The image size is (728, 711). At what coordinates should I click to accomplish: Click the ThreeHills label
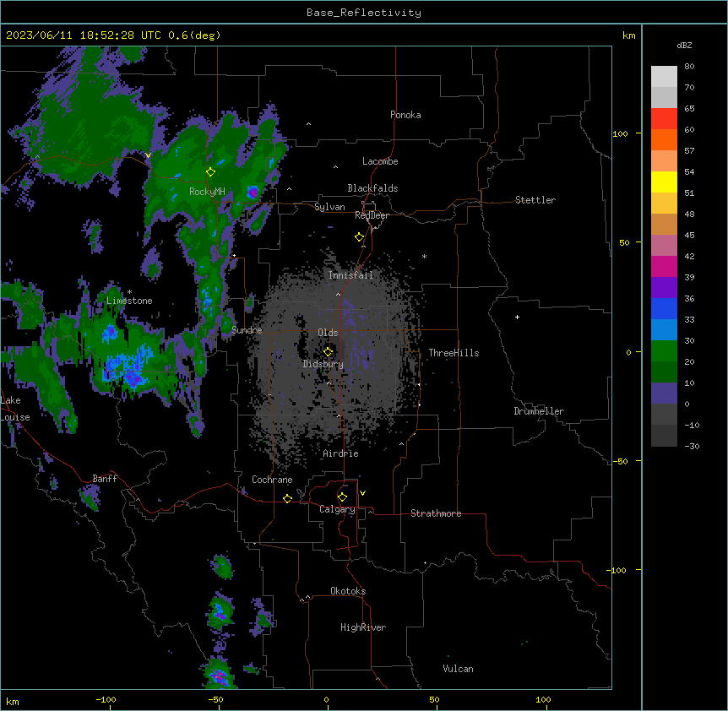454,353
